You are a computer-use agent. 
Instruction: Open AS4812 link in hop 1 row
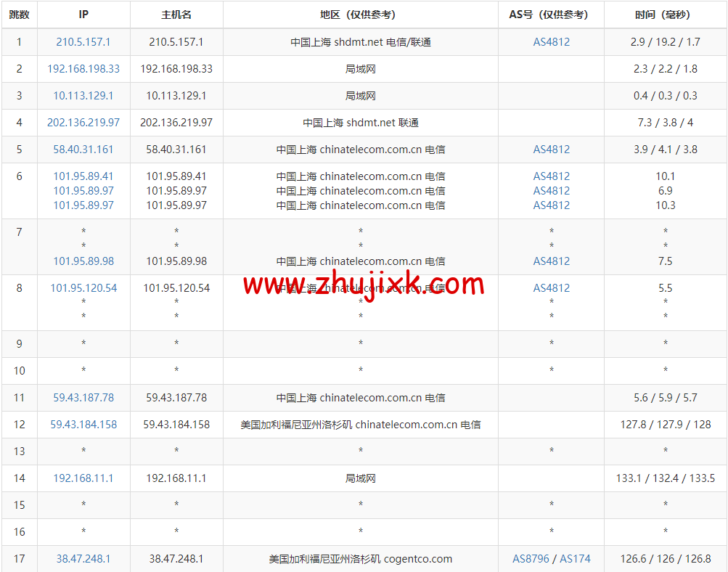552,42
